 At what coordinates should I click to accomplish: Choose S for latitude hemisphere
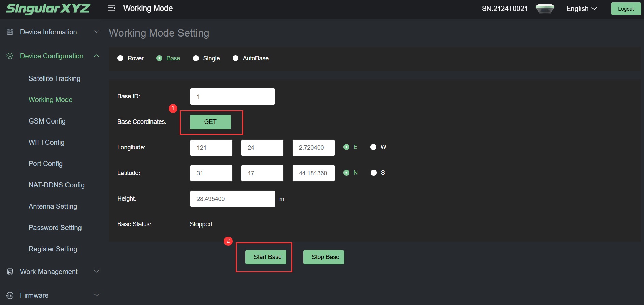[374, 173]
